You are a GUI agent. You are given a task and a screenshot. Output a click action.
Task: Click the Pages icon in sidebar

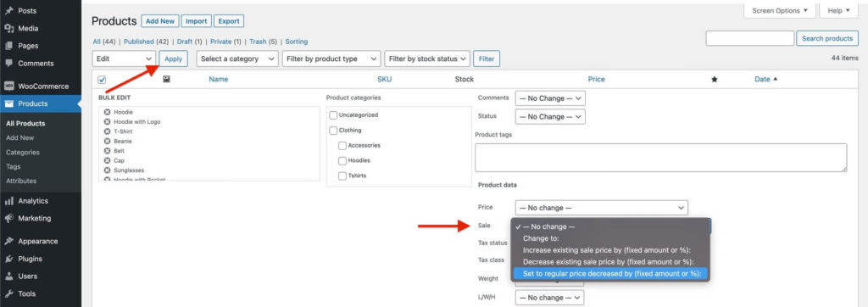(x=8, y=46)
